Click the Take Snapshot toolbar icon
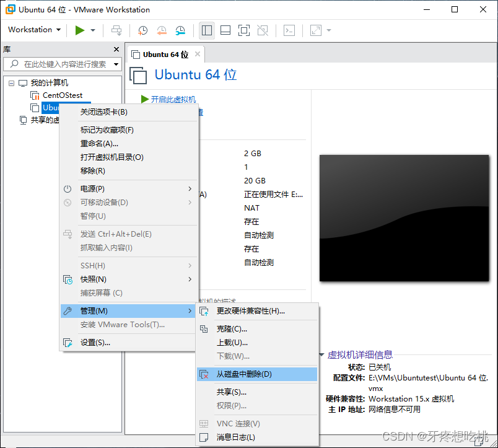498x448 pixels. click(x=142, y=30)
